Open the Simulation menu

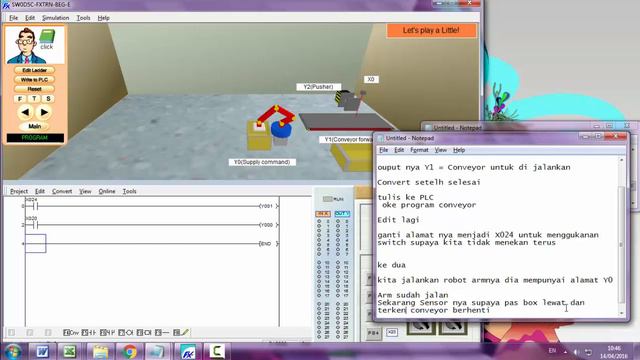click(x=56, y=18)
